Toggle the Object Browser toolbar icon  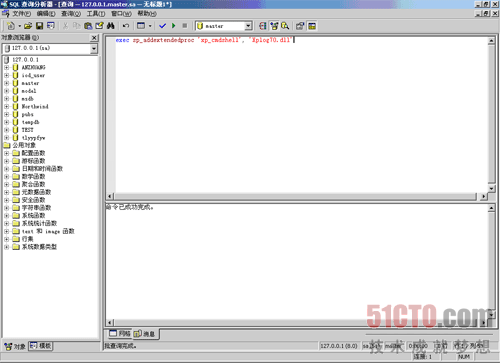click(274, 26)
